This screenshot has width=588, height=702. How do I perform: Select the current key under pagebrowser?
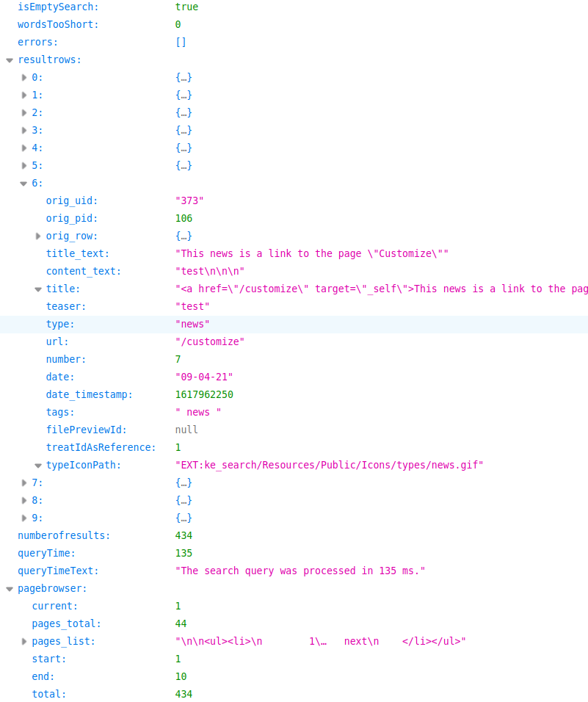coord(55,607)
